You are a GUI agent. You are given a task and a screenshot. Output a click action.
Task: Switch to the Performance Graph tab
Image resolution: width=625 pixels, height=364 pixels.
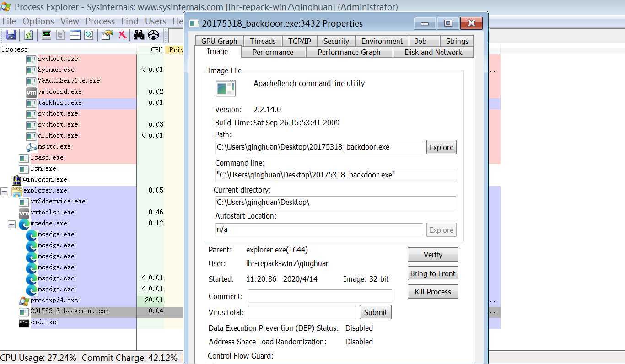[349, 52]
